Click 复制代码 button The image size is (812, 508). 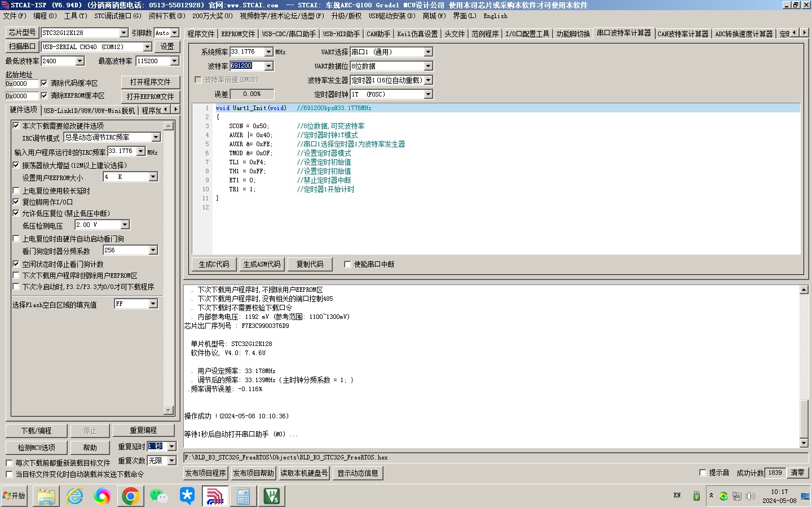coord(310,264)
